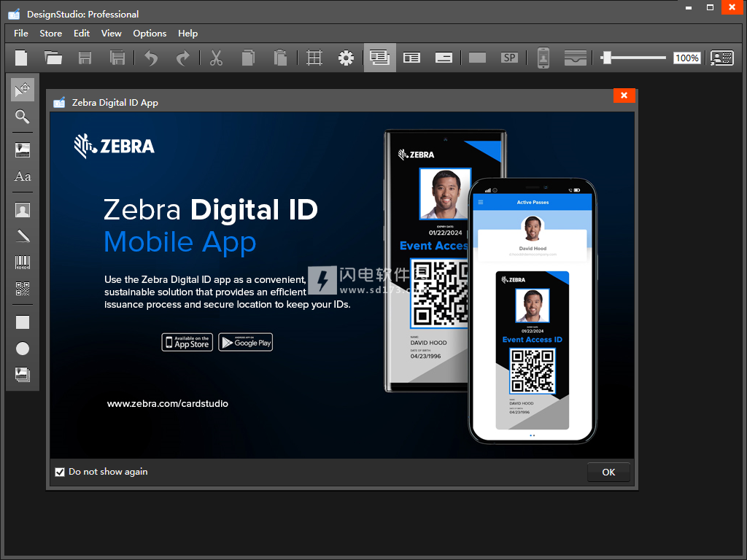Select the magnifier zoom tool

click(x=23, y=117)
